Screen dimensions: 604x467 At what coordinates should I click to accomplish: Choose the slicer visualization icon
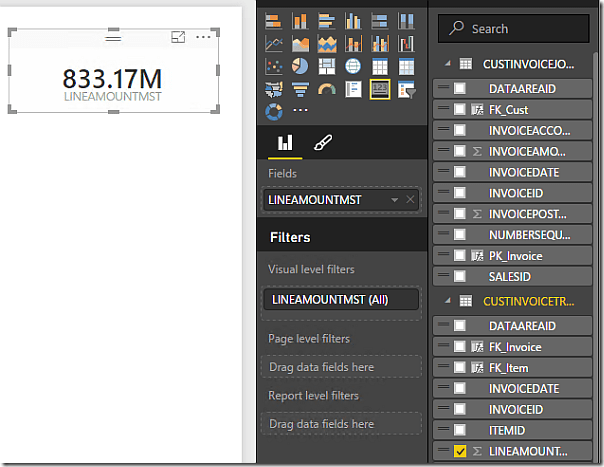pos(406,89)
